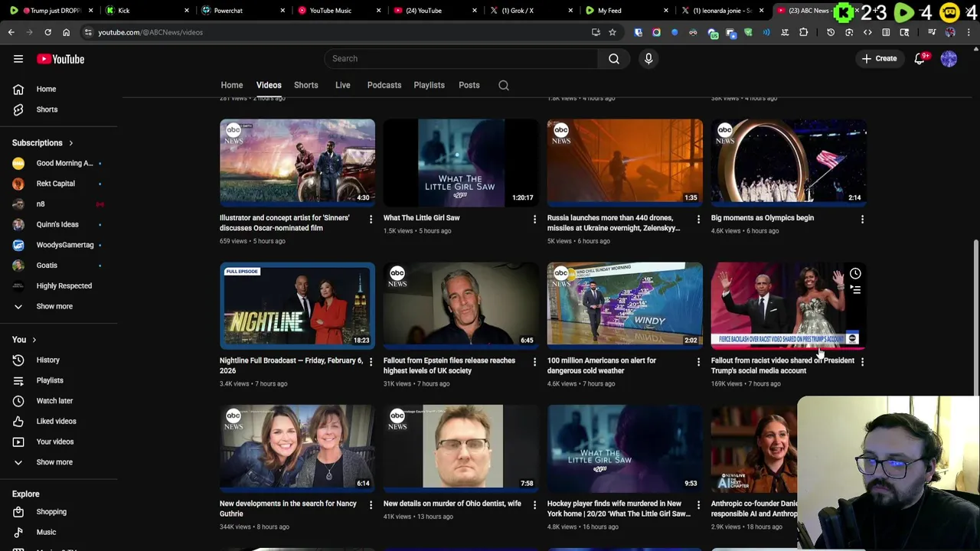Select the Videos tab
This screenshot has width=980, height=551.
click(x=269, y=85)
